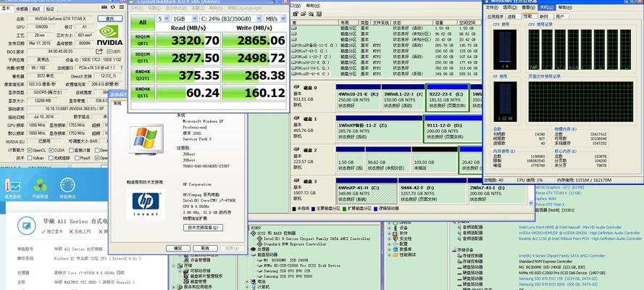This screenshot has width=644, height=290.
Task: Click the All button in CrystalDiskMark
Action: (x=142, y=22)
